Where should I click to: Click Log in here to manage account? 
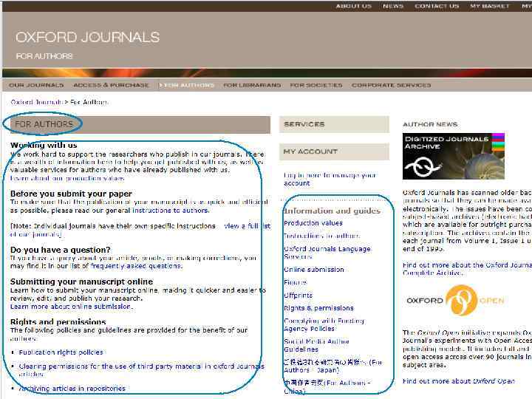tap(330, 179)
